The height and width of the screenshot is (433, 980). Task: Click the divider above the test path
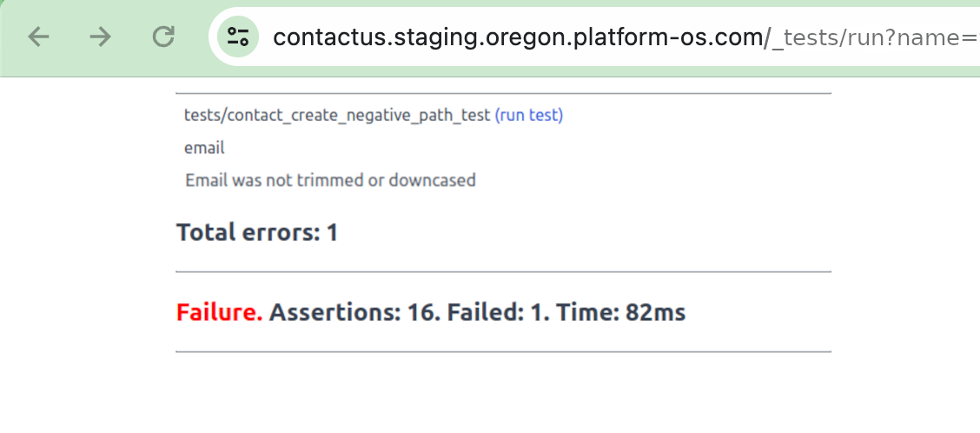click(x=503, y=93)
